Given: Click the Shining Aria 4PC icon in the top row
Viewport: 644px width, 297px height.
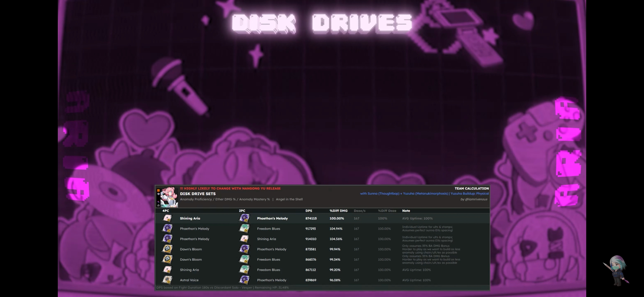Looking at the screenshot, I should click(167, 218).
